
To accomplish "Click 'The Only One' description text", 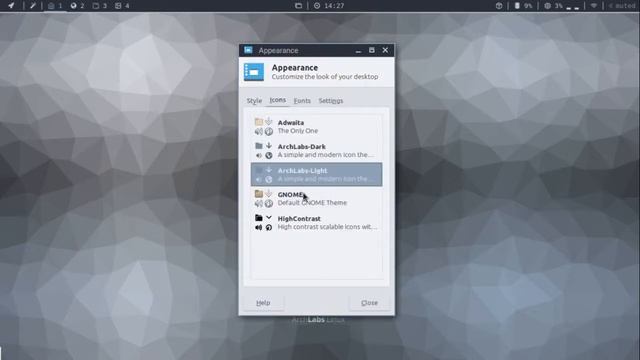I will click(x=298, y=131).
